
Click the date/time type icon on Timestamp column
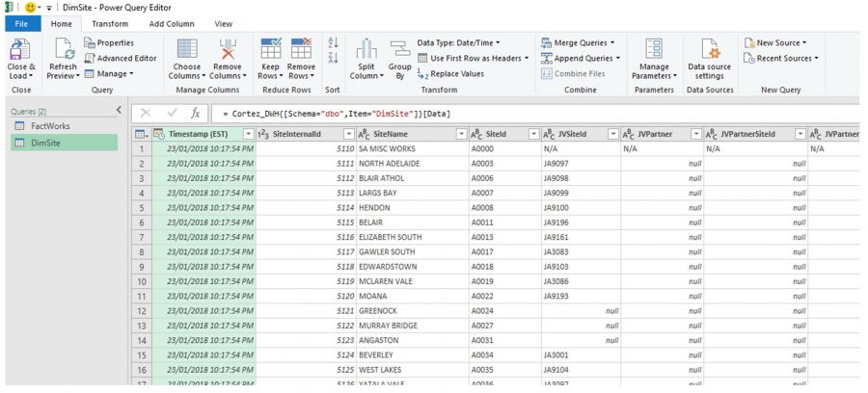(159, 134)
